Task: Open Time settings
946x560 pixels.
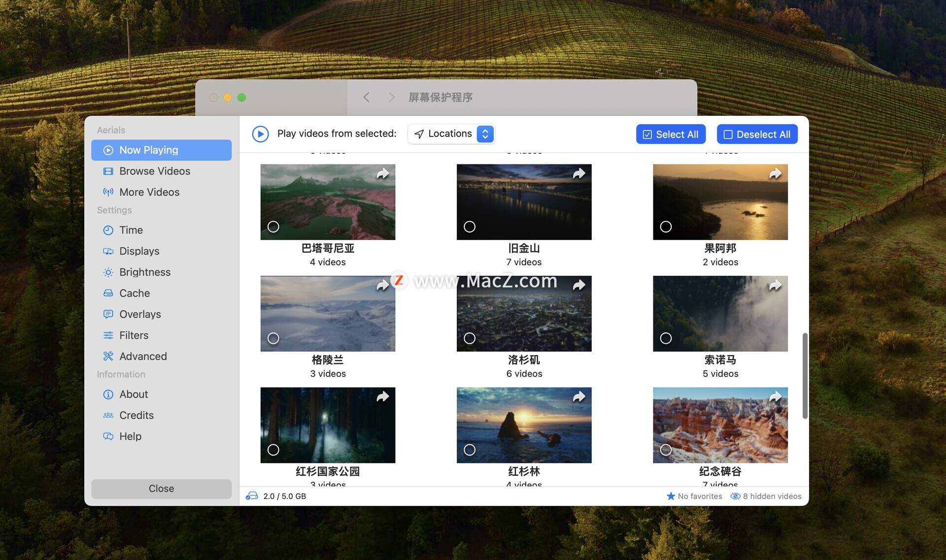Action: point(161,230)
